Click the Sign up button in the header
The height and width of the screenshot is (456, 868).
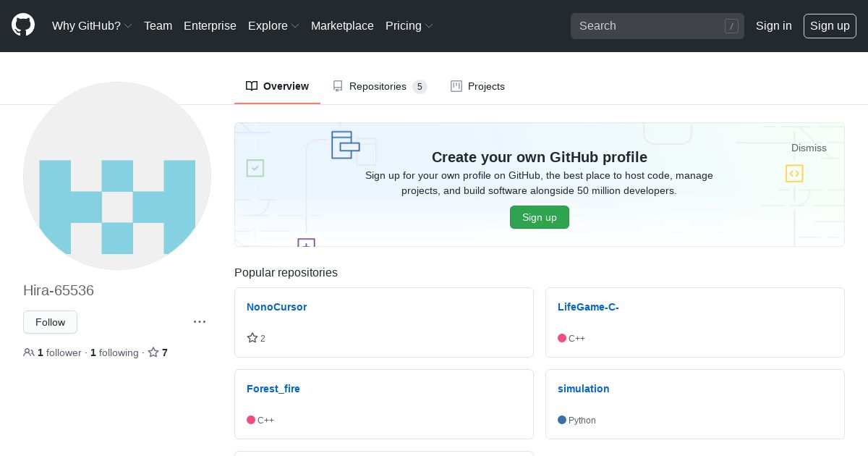[x=830, y=26]
